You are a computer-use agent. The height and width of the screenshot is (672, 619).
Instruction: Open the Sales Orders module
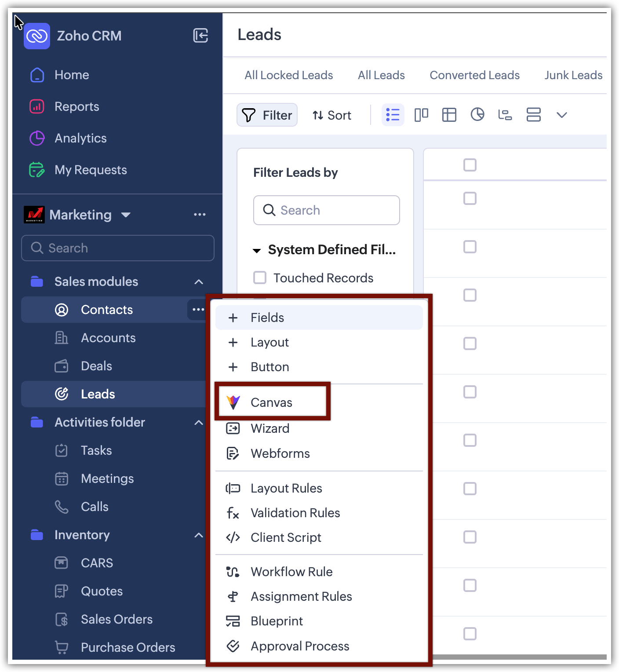(117, 619)
